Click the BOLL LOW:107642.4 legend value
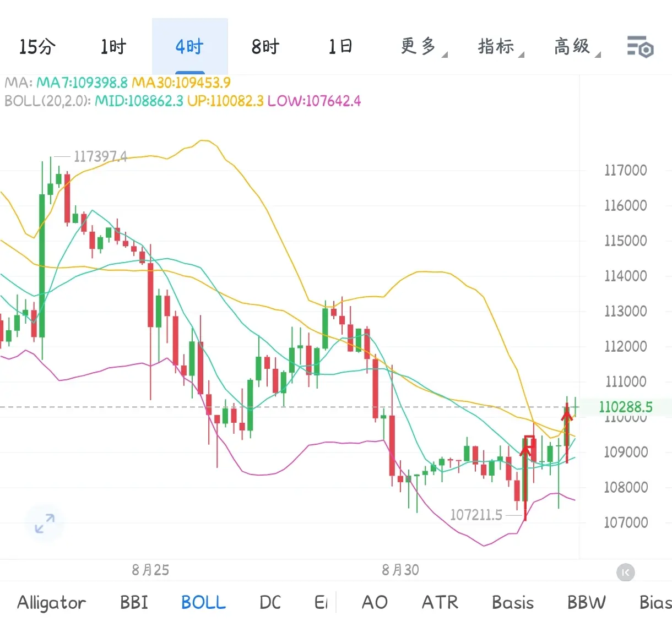The image size is (672, 627). click(314, 101)
